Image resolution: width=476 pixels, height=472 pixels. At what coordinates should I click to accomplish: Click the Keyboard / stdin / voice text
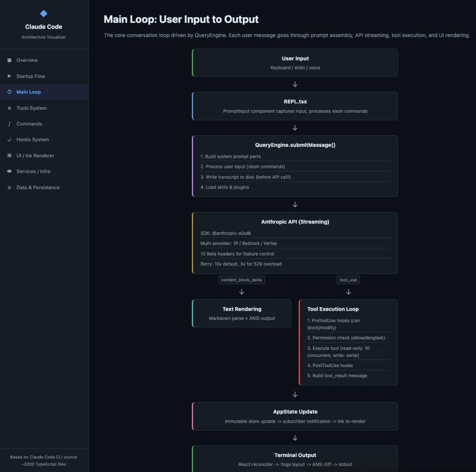click(x=295, y=68)
